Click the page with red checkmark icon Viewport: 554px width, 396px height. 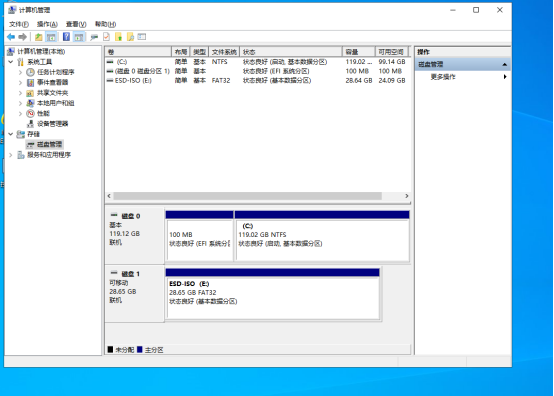click(106, 37)
